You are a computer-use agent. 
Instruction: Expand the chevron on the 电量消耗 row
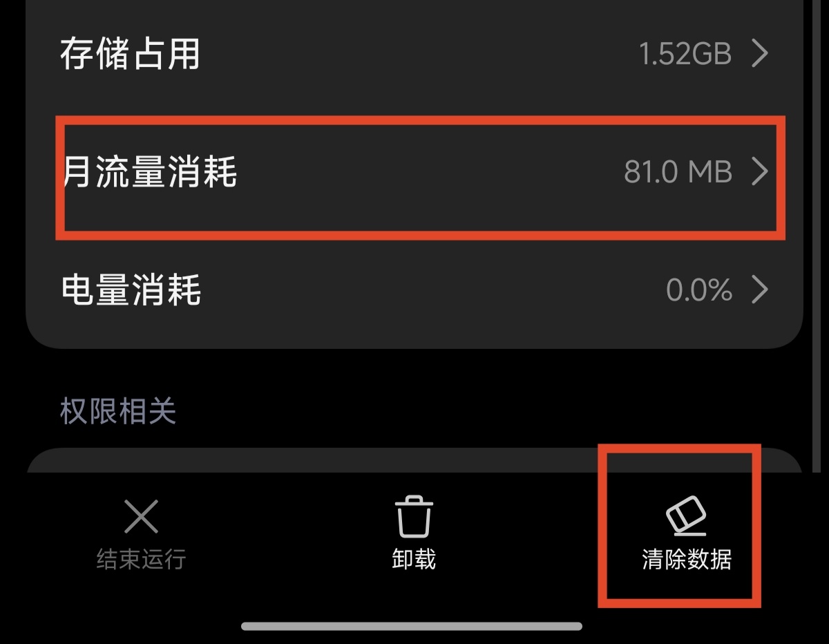(759, 290)
